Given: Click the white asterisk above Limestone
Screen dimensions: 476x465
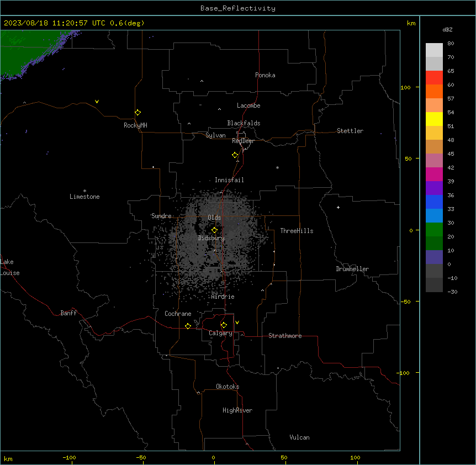Looking at the screenshot, I should (84, 191).
